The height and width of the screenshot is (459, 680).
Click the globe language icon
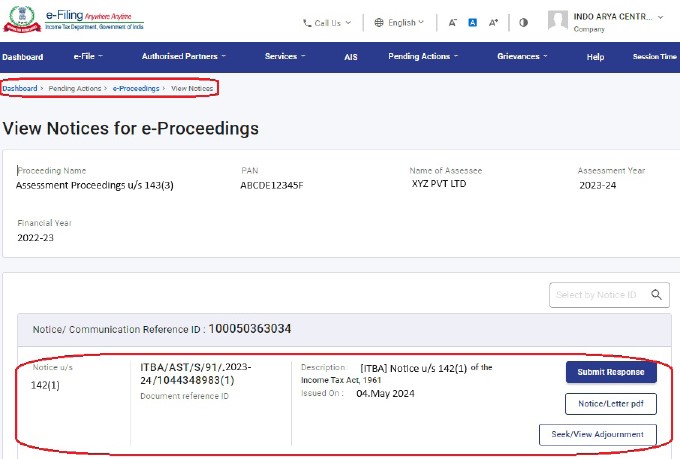point(379,22)
